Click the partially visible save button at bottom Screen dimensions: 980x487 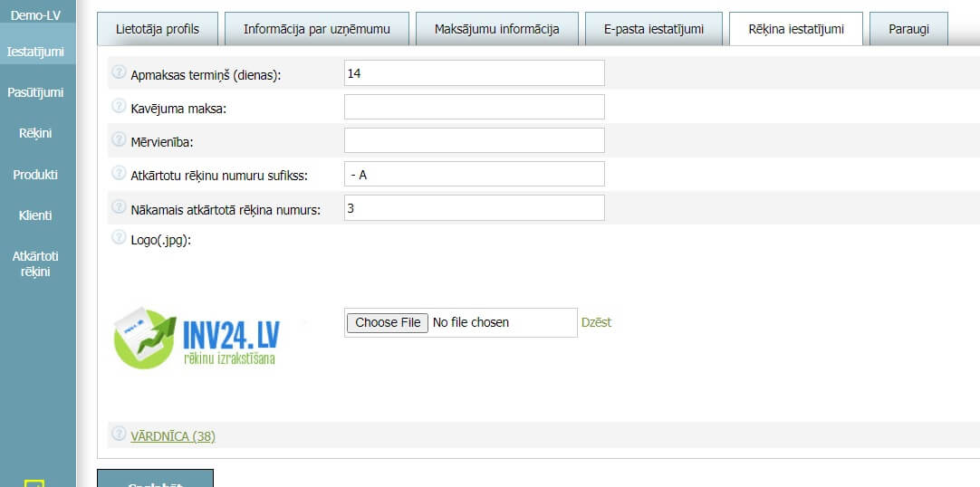pyautogui.click(x=155, y=479)
